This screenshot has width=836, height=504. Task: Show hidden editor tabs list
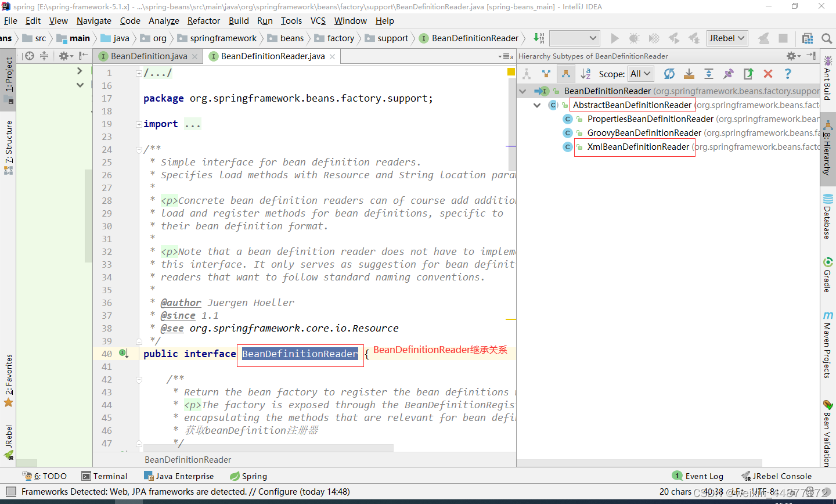point(505,56)
